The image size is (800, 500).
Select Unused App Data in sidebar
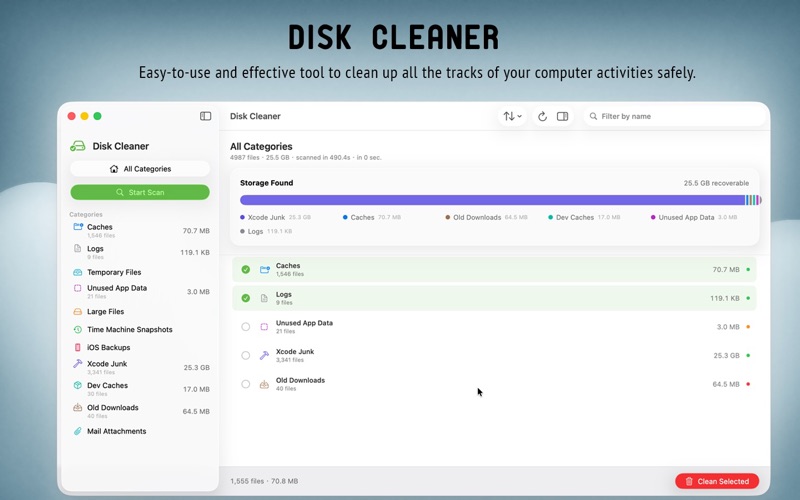tap(140, 291)
